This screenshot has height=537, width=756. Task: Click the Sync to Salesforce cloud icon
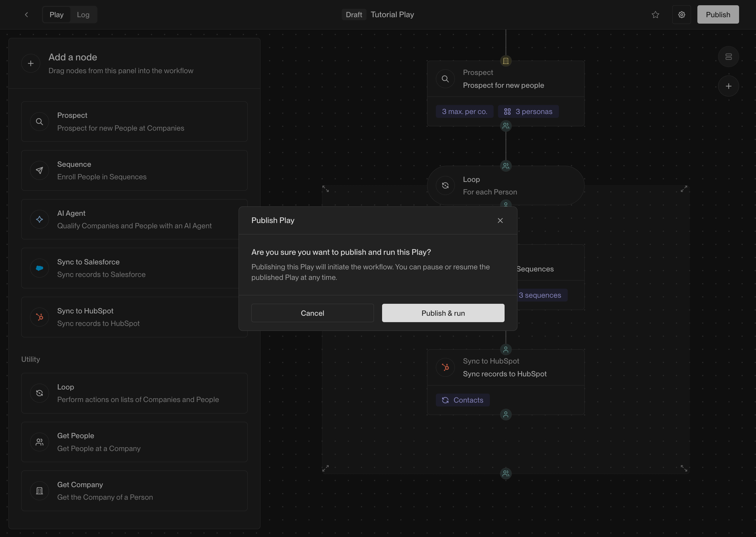pos(39,268)
